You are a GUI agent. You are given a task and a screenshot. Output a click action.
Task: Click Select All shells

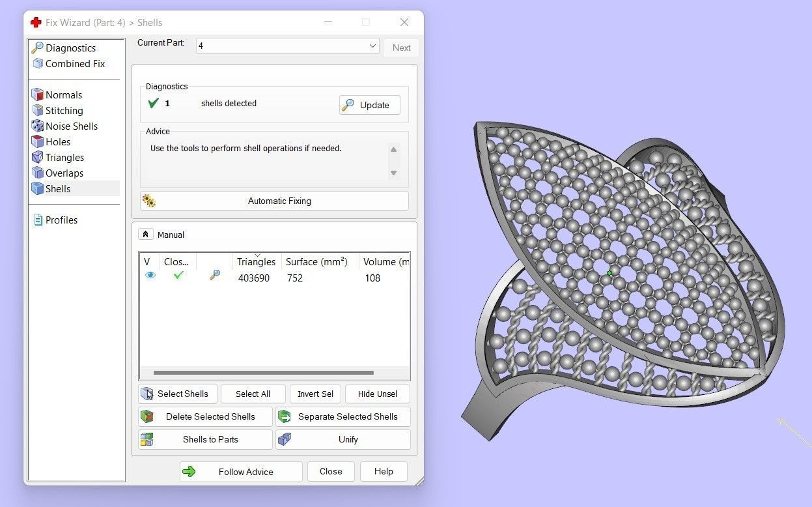253,394
